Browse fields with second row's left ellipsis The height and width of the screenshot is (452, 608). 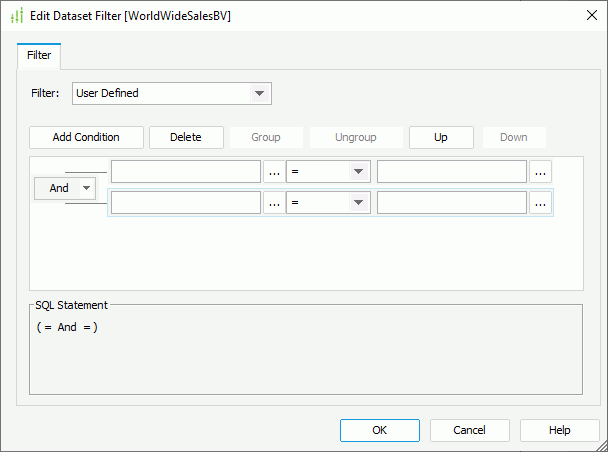[x=274, y=203]
